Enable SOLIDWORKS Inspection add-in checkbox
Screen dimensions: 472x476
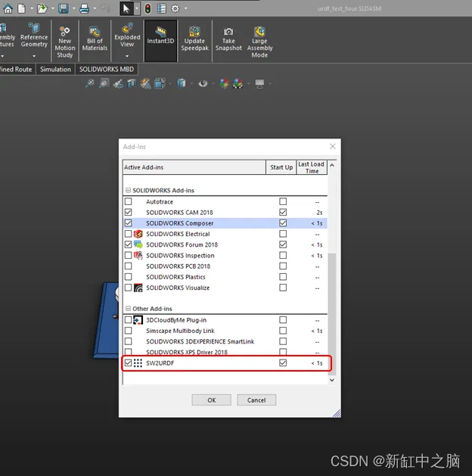[129, 255]
